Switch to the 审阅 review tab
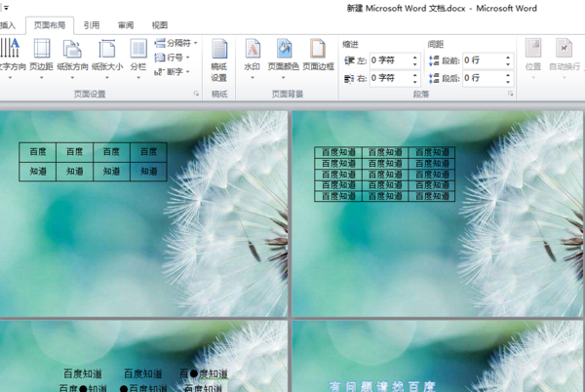 pos(126,25)
